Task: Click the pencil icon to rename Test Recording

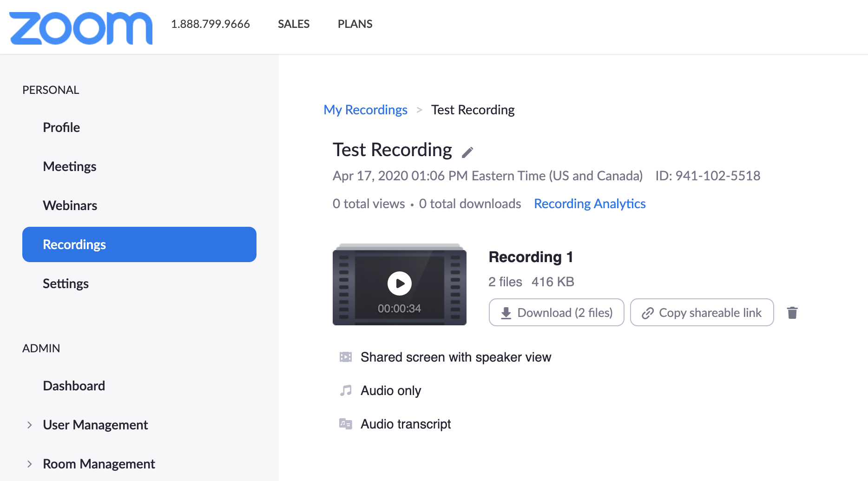Action: coord(467,152)
